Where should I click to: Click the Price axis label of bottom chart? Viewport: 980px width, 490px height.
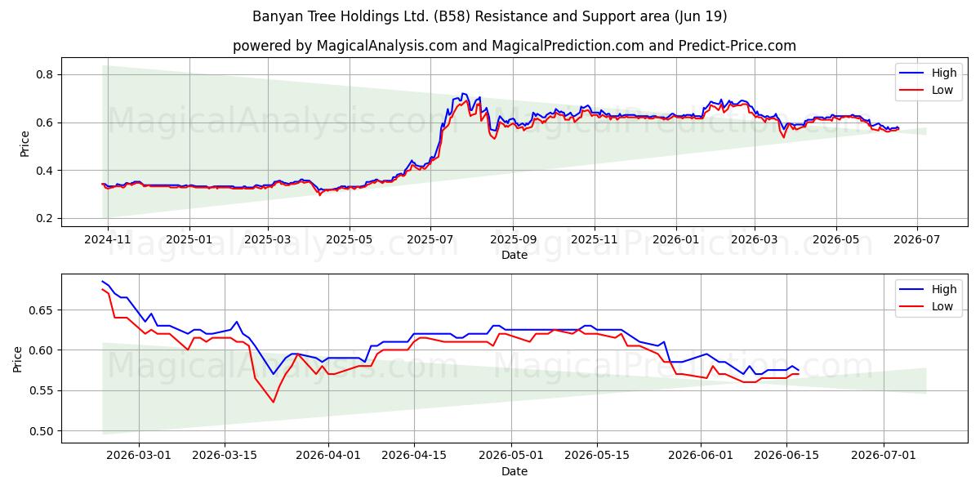point(19,359)
